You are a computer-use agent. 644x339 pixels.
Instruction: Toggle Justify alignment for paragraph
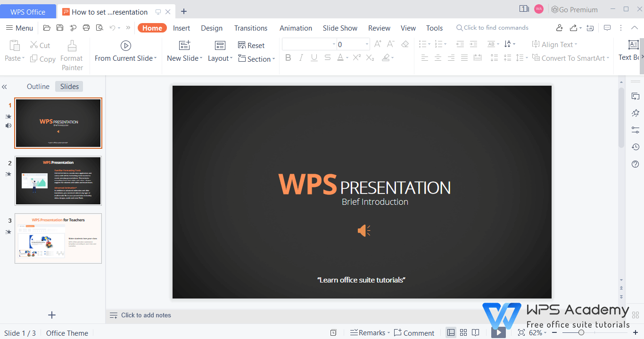(x=464, y=58)
